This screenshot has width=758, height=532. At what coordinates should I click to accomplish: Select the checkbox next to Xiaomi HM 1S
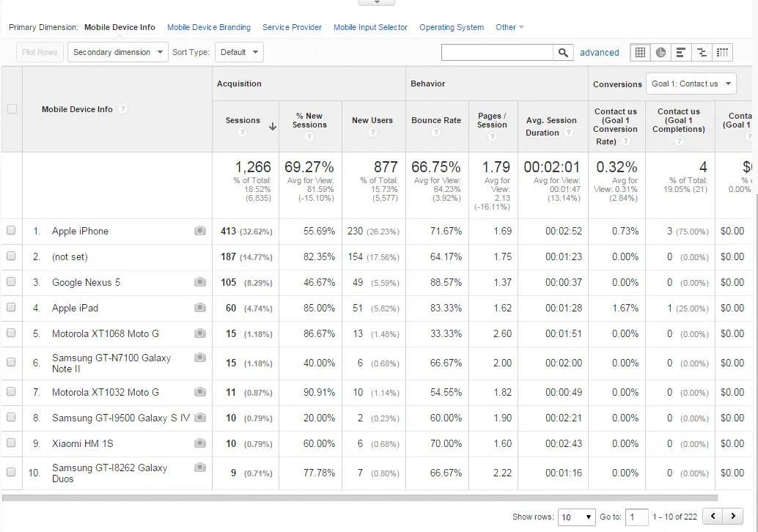point(12,443)
